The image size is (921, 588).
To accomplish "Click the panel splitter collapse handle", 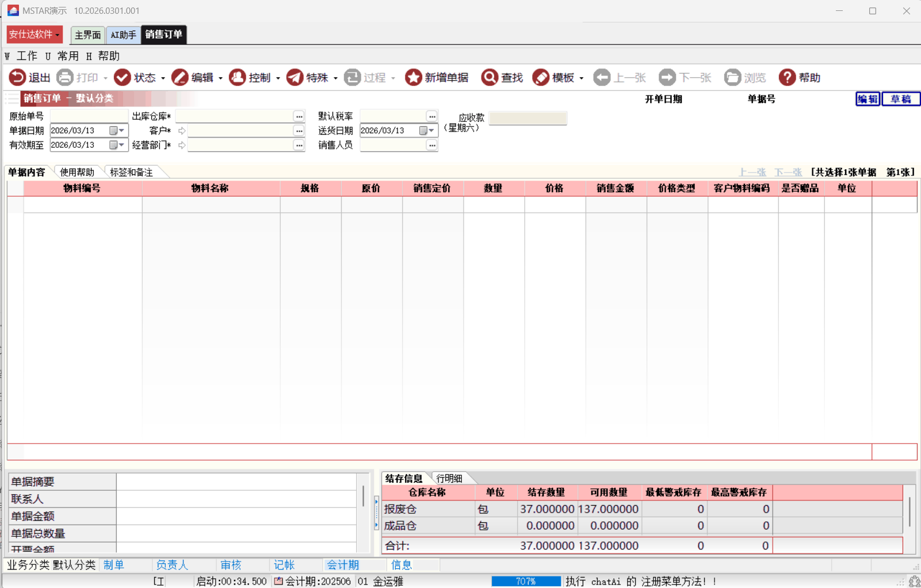I will 376,513.
